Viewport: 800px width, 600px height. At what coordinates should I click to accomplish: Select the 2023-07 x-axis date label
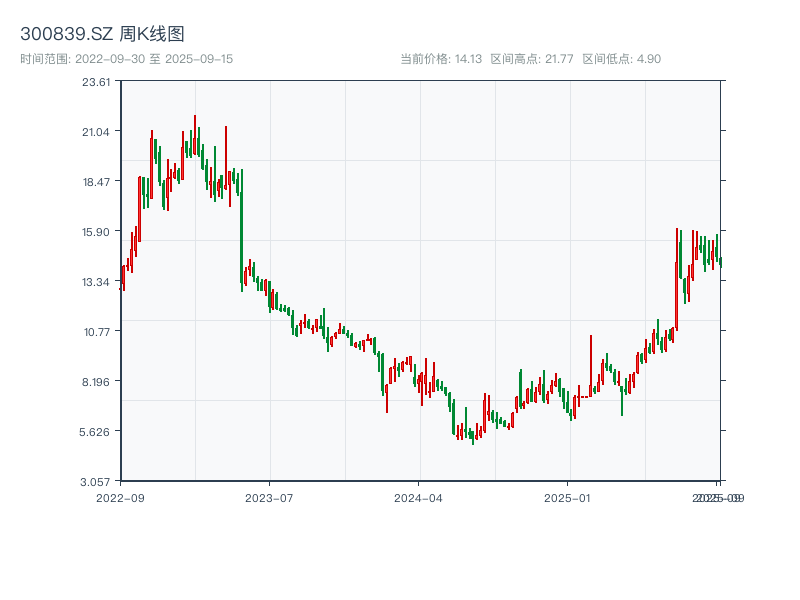269,497
